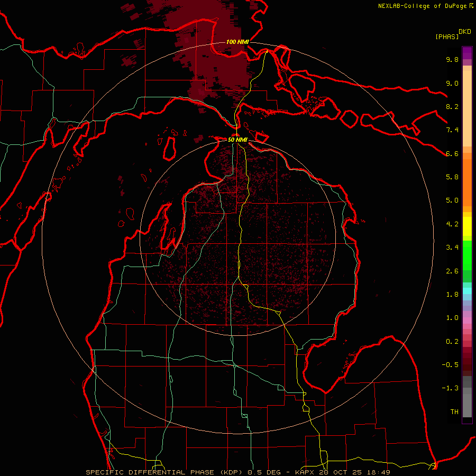This screenshot has height=476, width=476.
Task: Click the DKD label above the color scale
Action: (465, 32)
